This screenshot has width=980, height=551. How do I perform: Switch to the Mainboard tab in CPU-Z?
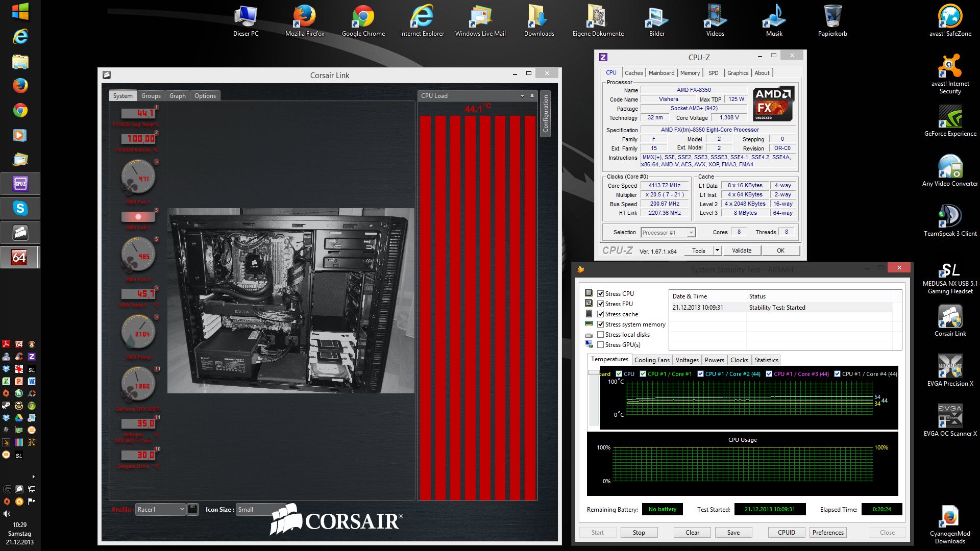click(661, 73)
